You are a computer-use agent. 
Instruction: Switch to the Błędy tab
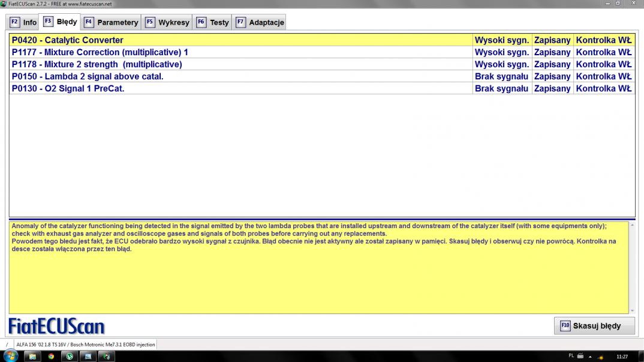point(60,22)
